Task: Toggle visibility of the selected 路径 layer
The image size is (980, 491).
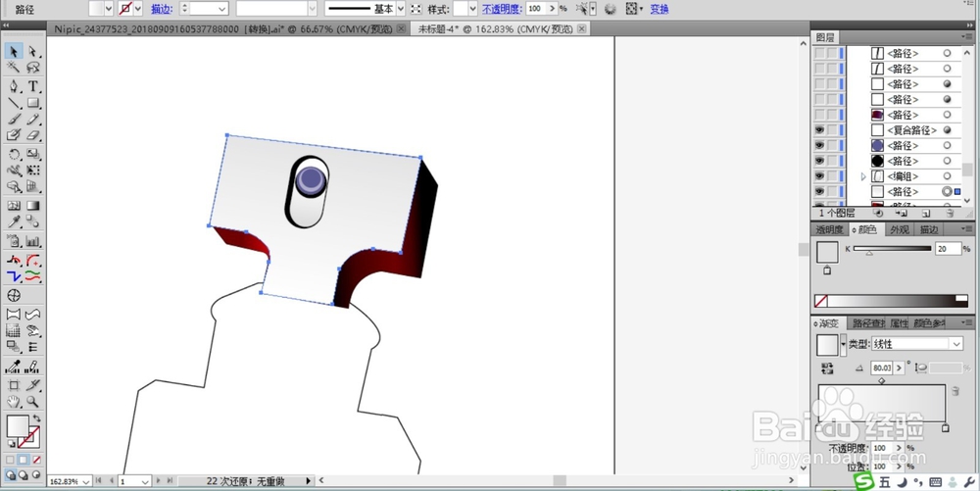Action: 819,192
